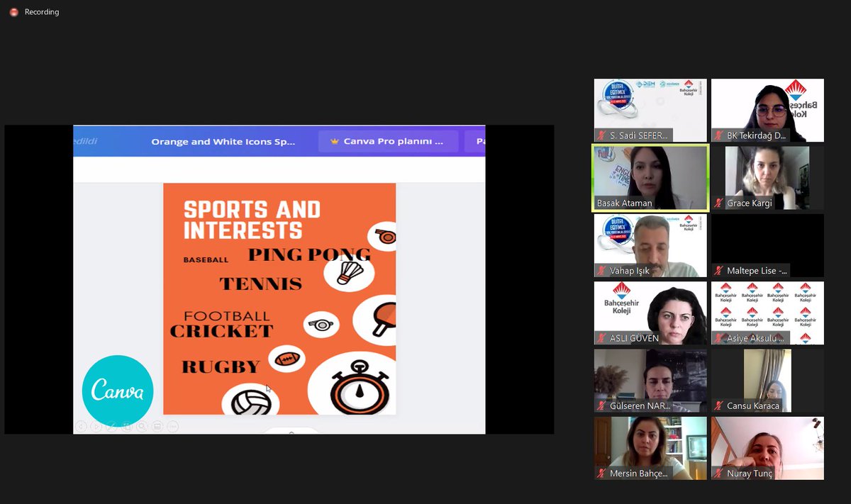This screenshot has height=504, width=851.
Task: Toggle the subtitles icon in slideshow controls
Action: tap(157, 427)
